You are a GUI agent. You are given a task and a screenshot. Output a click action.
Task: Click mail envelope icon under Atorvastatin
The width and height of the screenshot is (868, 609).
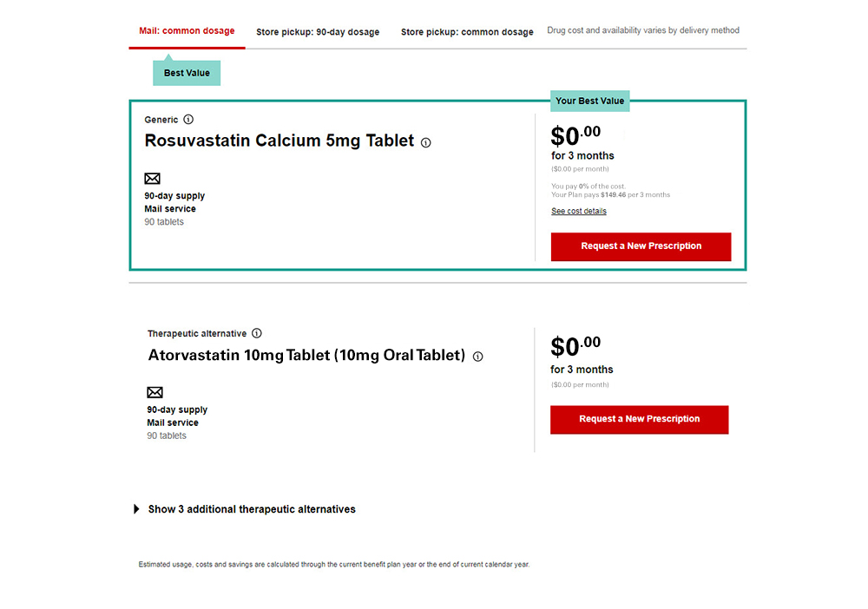pyautogui.click(x=155, y=393)
